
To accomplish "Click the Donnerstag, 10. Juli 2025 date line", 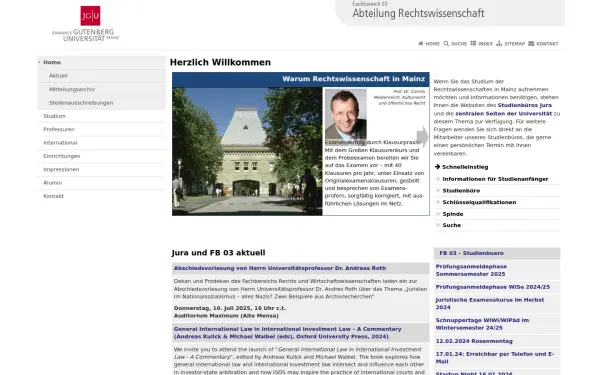I will tap(230, 308).
